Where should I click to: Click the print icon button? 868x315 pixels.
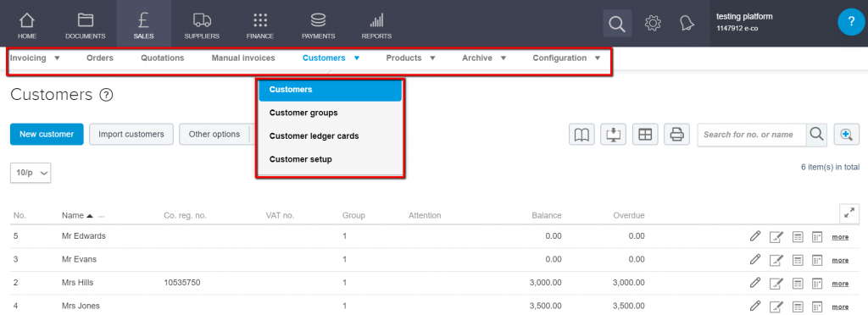click(x=676, y=135)
